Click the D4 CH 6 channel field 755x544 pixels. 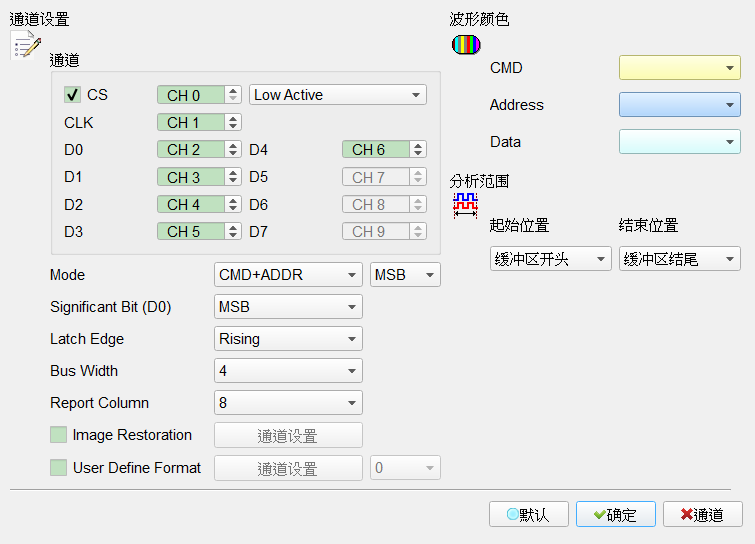[x=376, y=150]
